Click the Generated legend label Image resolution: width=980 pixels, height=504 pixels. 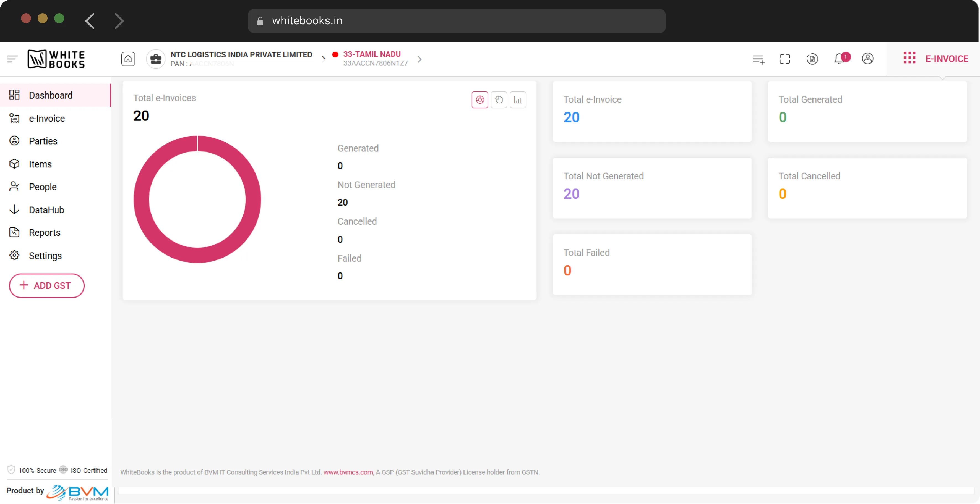358,149
